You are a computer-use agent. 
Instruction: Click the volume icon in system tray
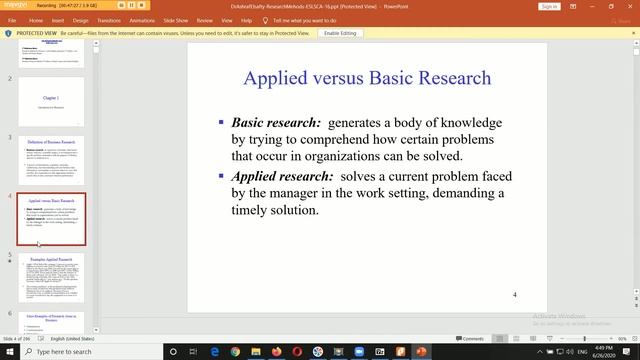[x=570, y=351]
